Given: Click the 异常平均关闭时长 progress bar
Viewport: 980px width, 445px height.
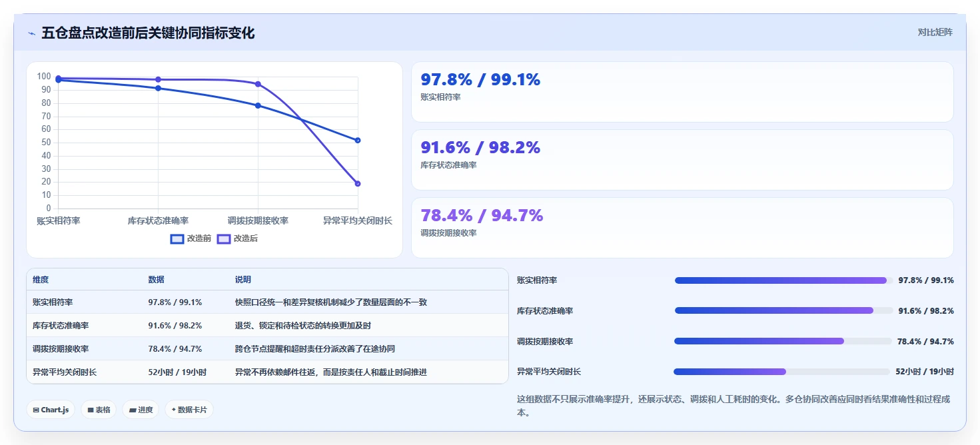Looking at the screenshot, I should tap(782, 372).
